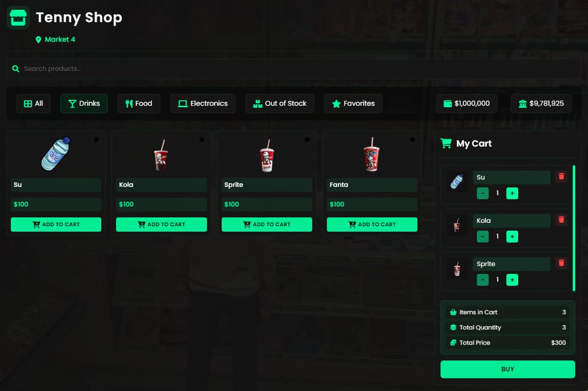This screenshot has width=588, height=391.
Task: Click the bank balance $9,781,925 indicator
Action: click(541, 104)
